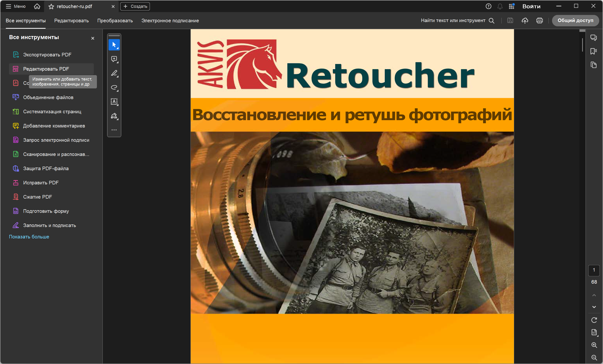Image resolution: width=603 pixels, height=364 pixels.
Task: Click the Общий доступ button
Action: [575, 21]
